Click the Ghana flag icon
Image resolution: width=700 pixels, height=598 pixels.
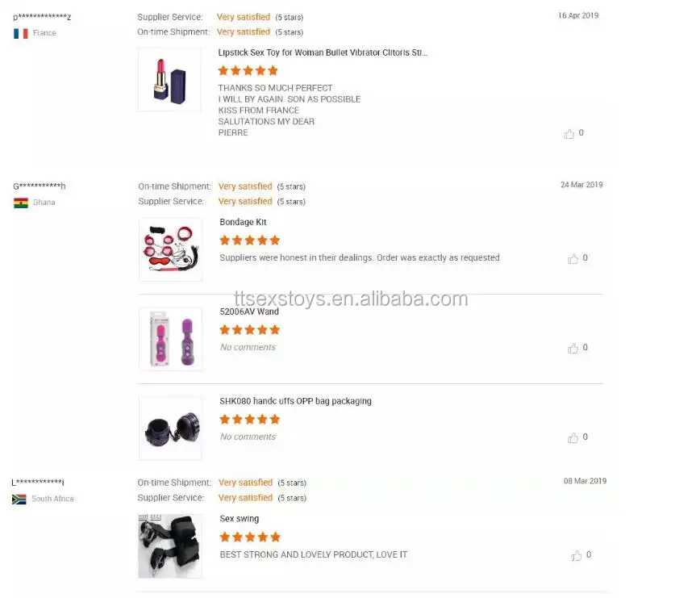21,203
